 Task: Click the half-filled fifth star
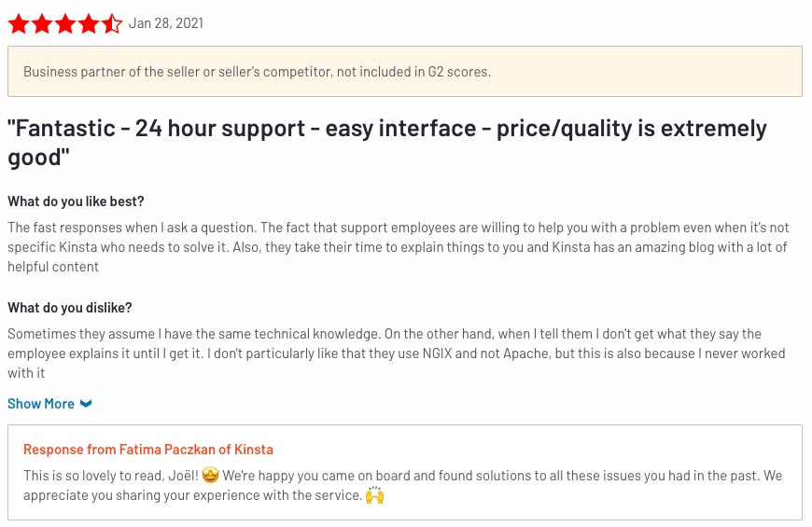coord(112,24)
